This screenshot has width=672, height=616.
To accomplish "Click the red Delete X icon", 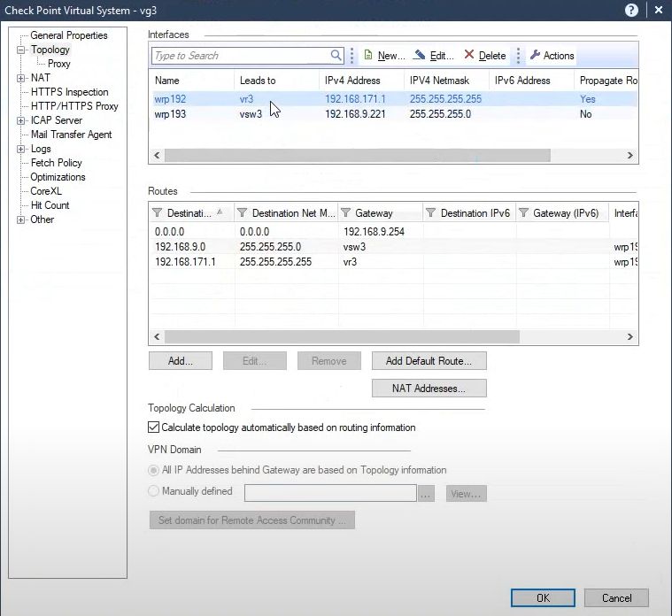I will 469,55.
